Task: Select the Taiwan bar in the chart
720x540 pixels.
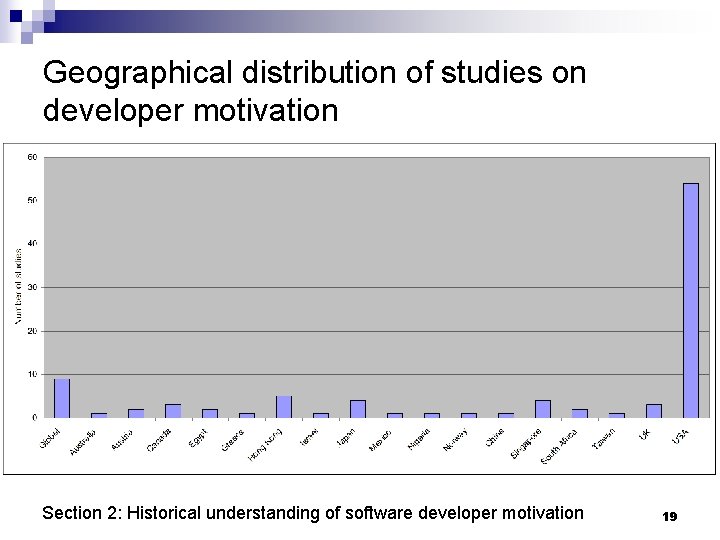Action: pyautogui.click(x=617, y=416)
